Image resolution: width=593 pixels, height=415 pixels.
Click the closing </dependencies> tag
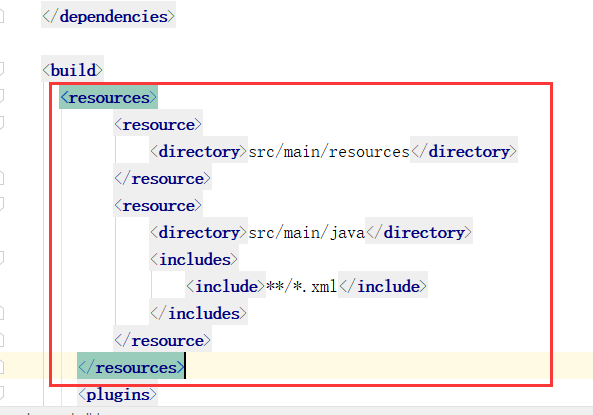(108, 17)
